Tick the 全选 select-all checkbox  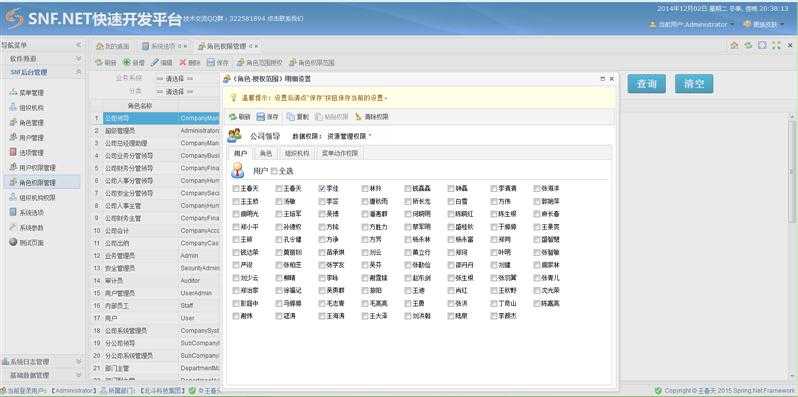coord(275,171)
